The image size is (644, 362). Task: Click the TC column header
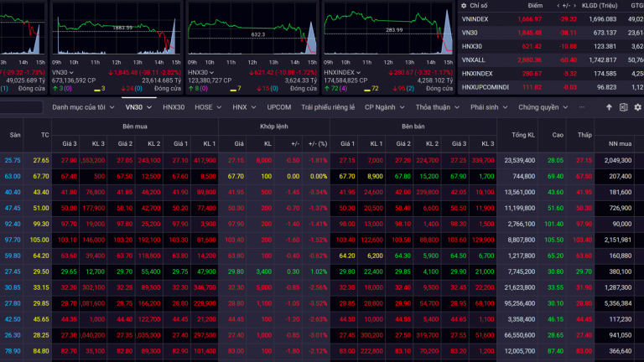pyautogui.click(x=44, y=135)
